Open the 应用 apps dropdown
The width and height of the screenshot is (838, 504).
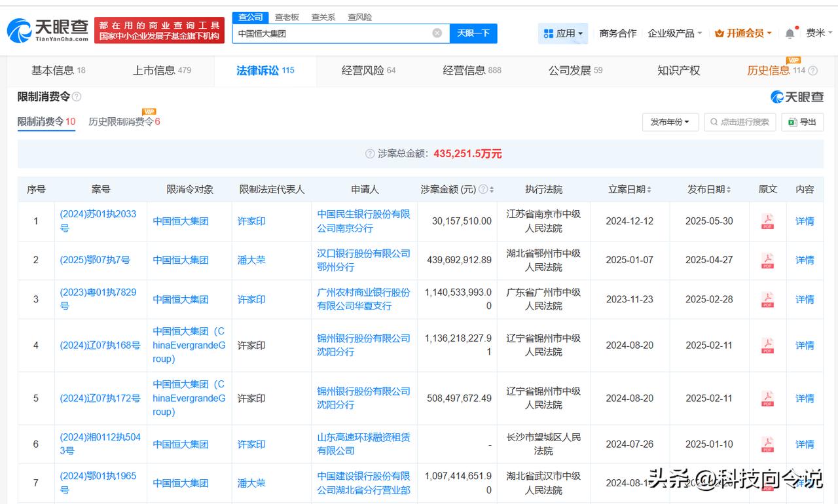(563, 33)
